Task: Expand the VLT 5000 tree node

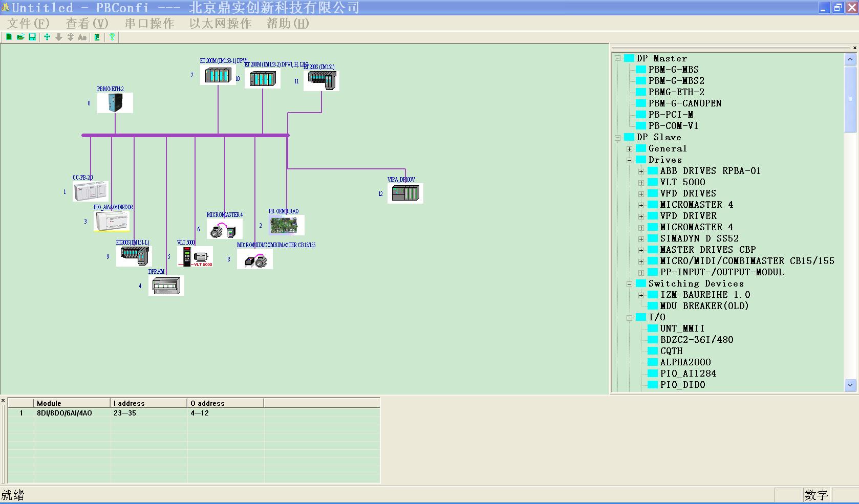Action: (x=641, y=183)
